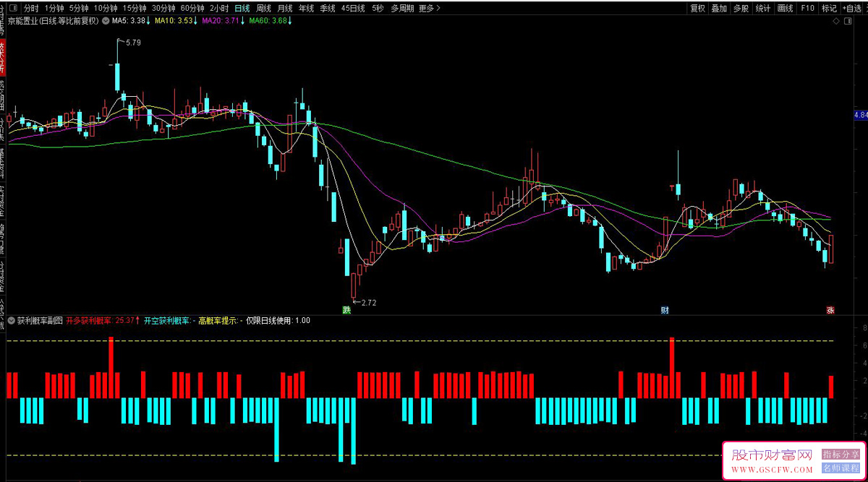Open the F10 company info
The width and height of the screenshot is (868, 482).
808,9
